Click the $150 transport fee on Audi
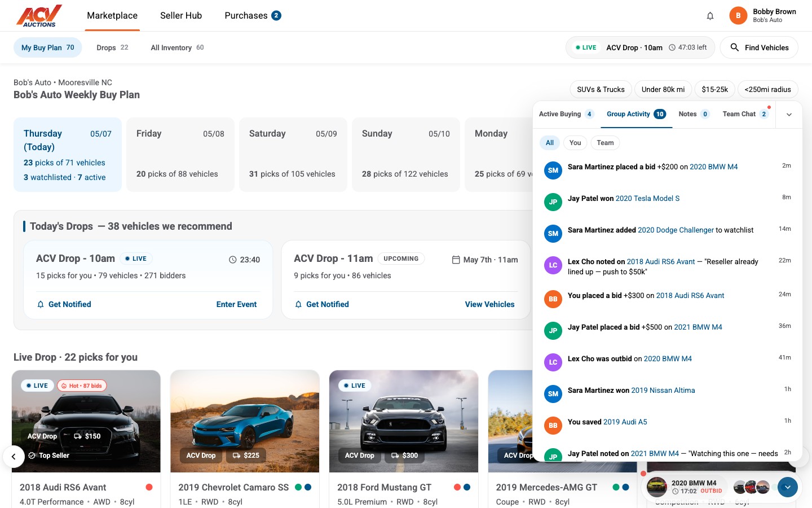812x508 pixels. (87, 436)
